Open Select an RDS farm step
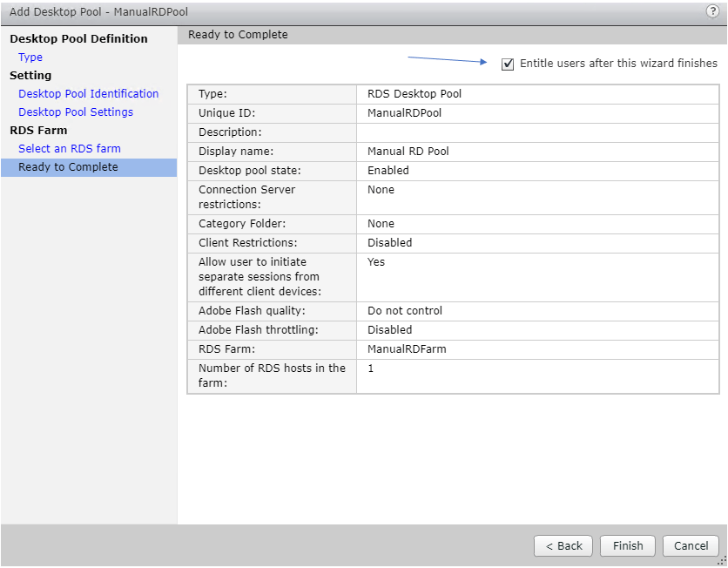This screenshot has height=568, width=728. point(69,149)
